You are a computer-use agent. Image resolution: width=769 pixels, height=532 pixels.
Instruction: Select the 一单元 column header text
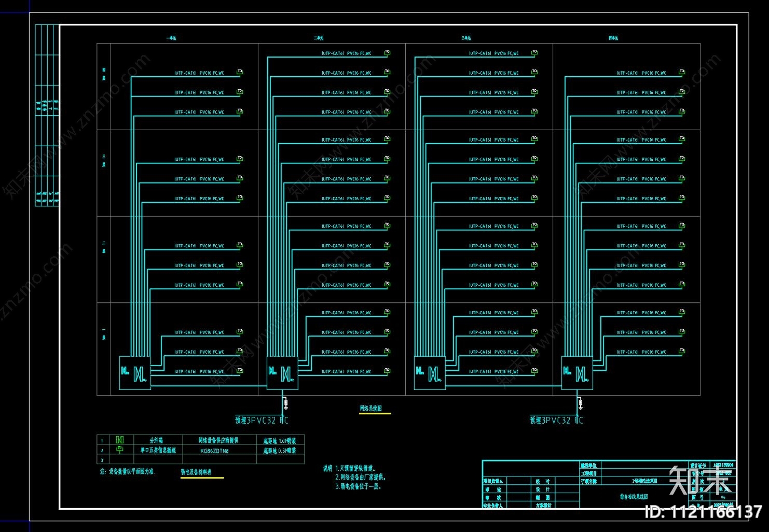[x=171, y=38]
